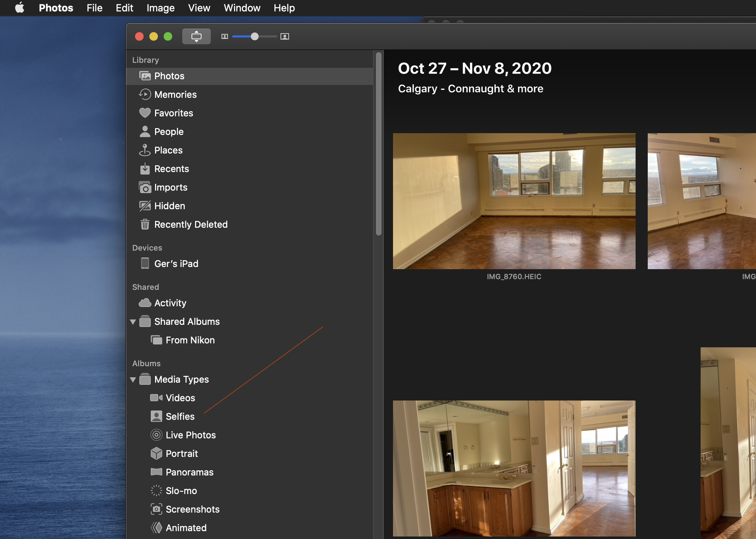Viewport: 756px width, 539px height.
Task: Select the Hidden album icon
Action: pyautogui.click(x=145, y=206)
